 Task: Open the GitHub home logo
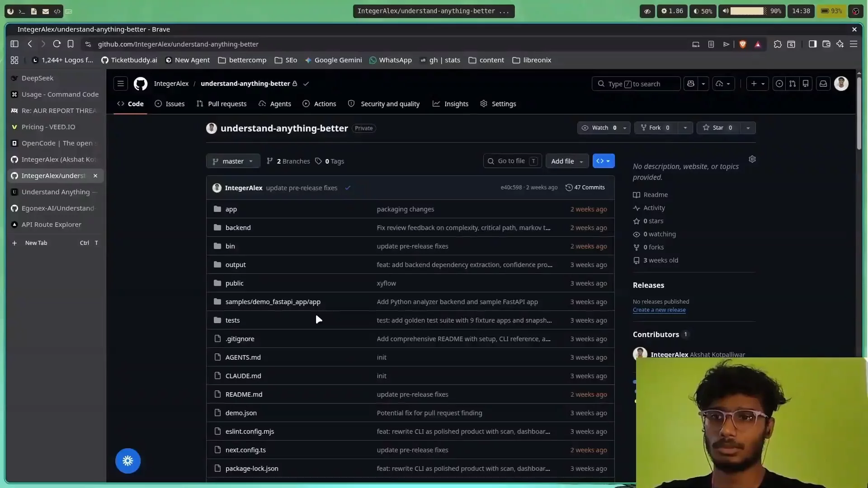click(141, 84)
